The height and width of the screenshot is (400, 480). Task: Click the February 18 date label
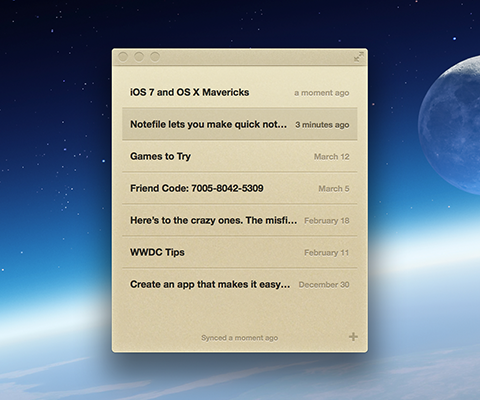[x=327, y=221]
